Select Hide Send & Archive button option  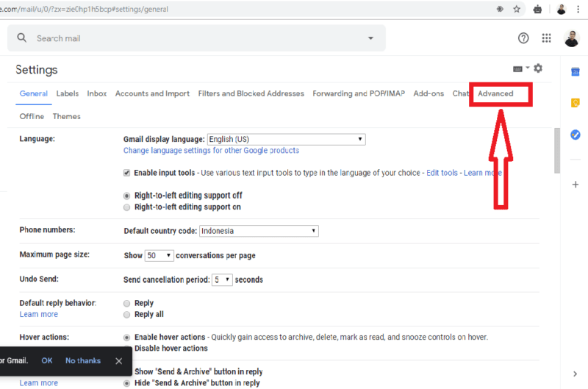[126, 383]
